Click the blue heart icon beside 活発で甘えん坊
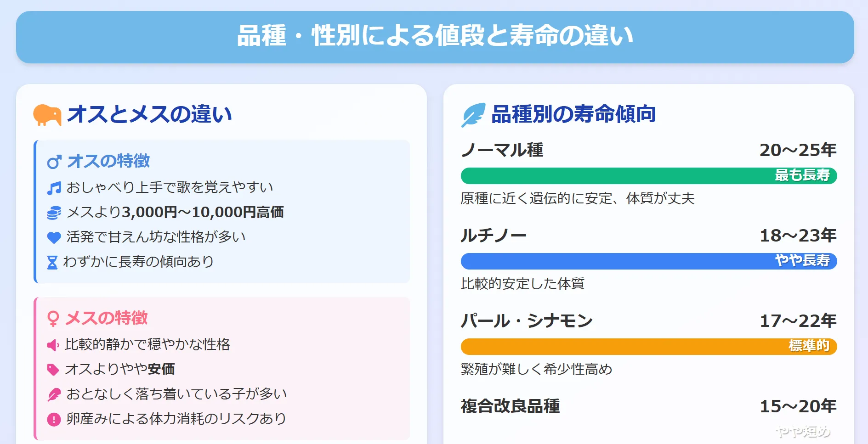The width and height of the screenshot is (868, 444). click(54, 237)
